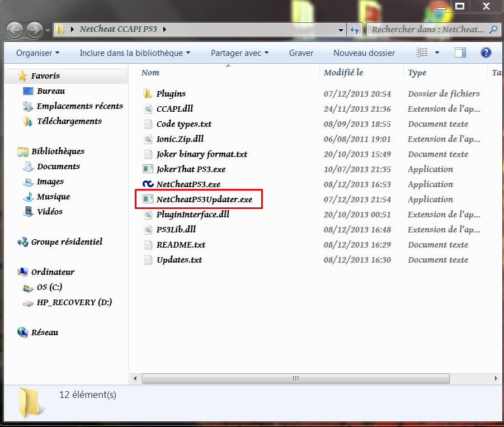Click the date 07/12/2013 20:54
Image resolution: width=504 pixels, height=427 pixels.
coord(357,94)
